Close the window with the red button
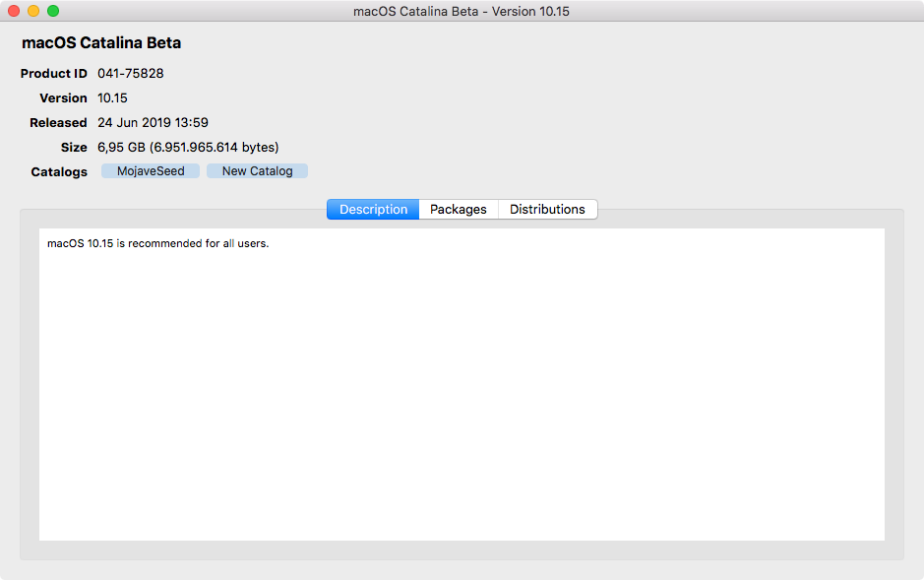Viewport: 924px width, 580px height. (x=14, y=11)
